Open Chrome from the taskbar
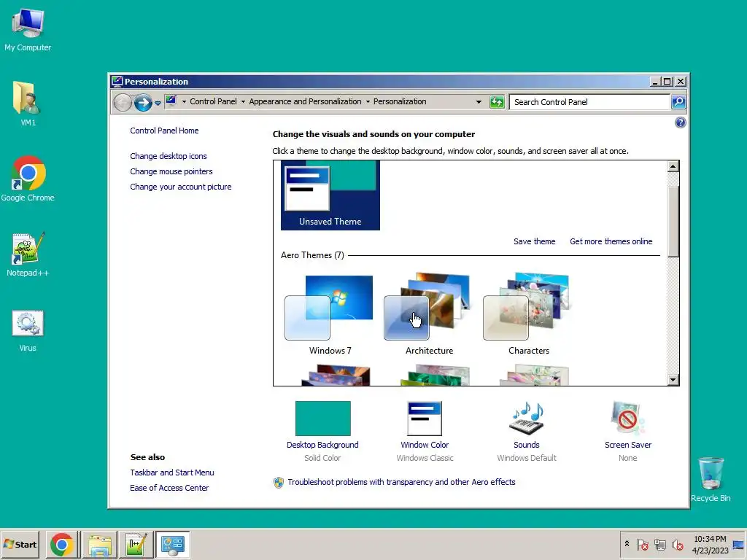The image size is (747, 560). tap(62, 544)
